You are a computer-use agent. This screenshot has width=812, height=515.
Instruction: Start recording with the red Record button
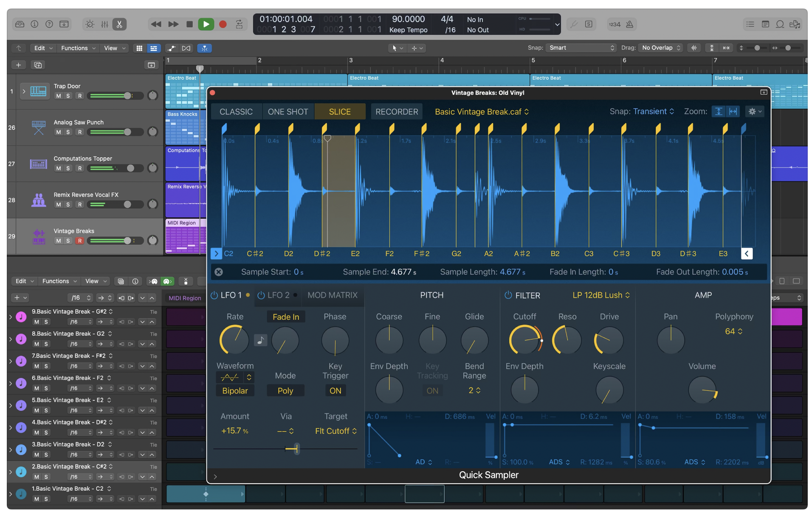223,24
